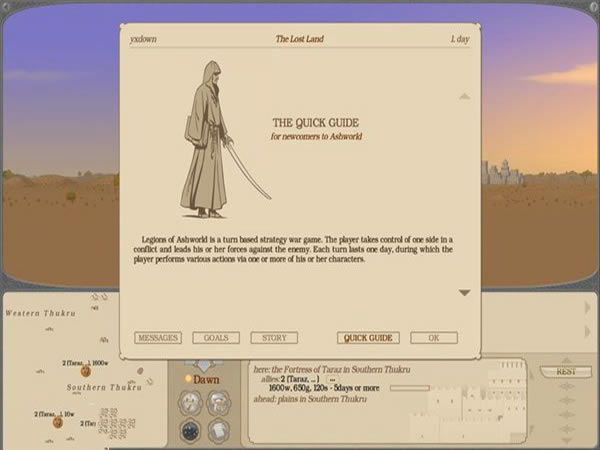Click the Dawn time-of-day sun indicator
The height and width of the screenshot is (450, 600).
click(x=187, y=380)
